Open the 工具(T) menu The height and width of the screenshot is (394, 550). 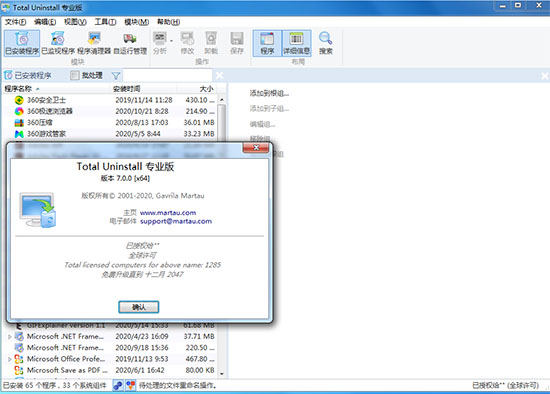point(105,22)
